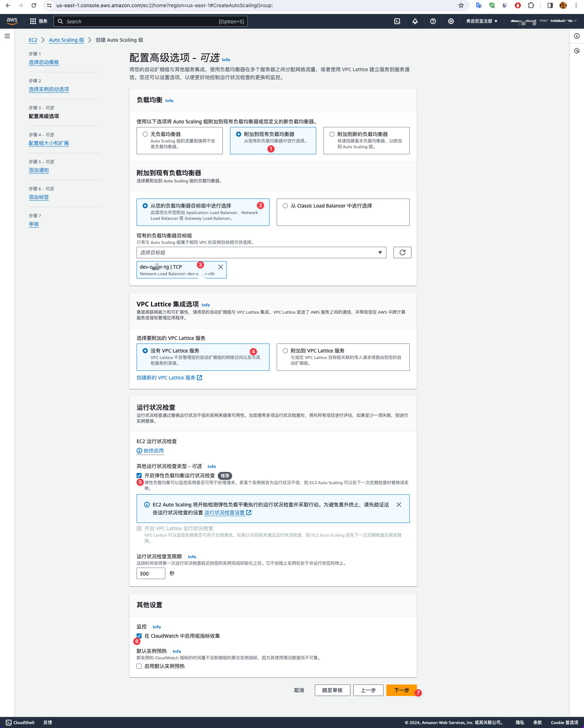Open the 选择目标组 dropdown
584x728 pixels.
tap(261, 252)
